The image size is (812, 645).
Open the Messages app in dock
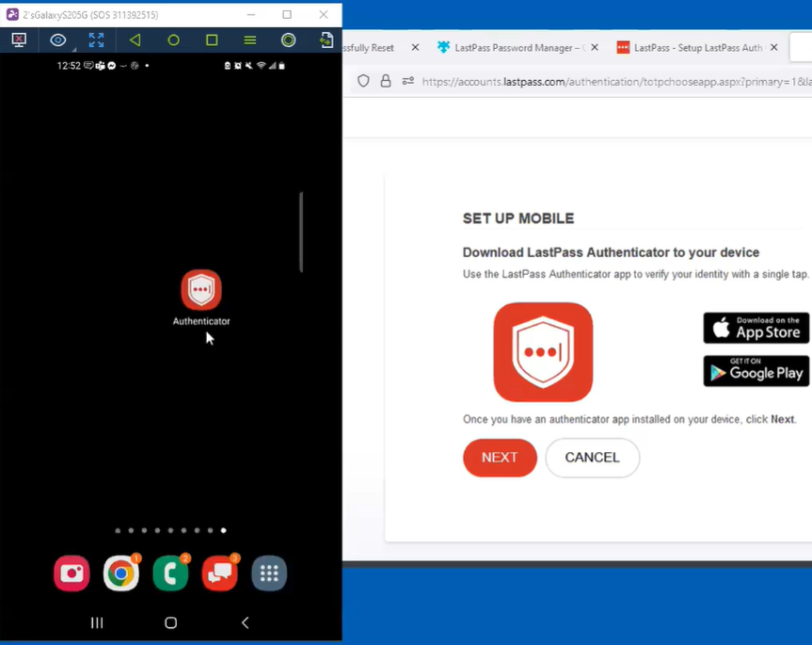219,573
